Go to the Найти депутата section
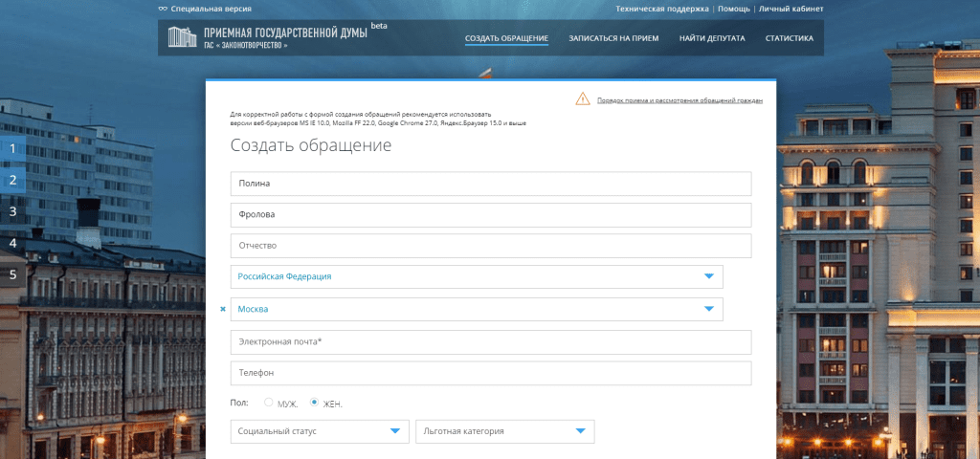This screenshot has width=980, height=459. coord(712,39)
